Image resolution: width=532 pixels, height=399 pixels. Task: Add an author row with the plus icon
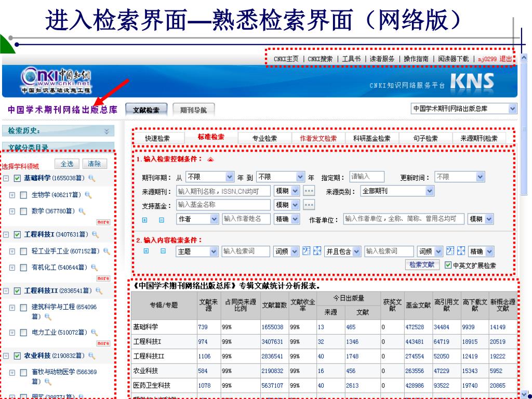click(x=144, y=220)
